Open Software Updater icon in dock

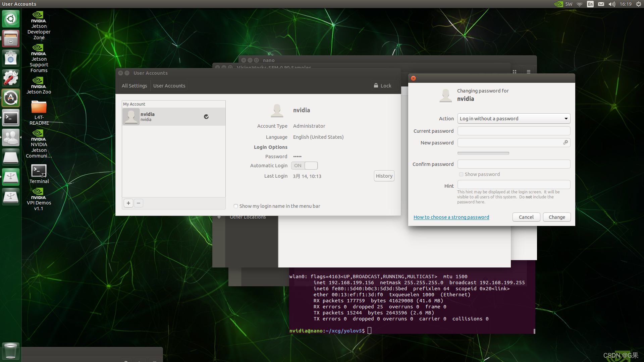(11, 98)
